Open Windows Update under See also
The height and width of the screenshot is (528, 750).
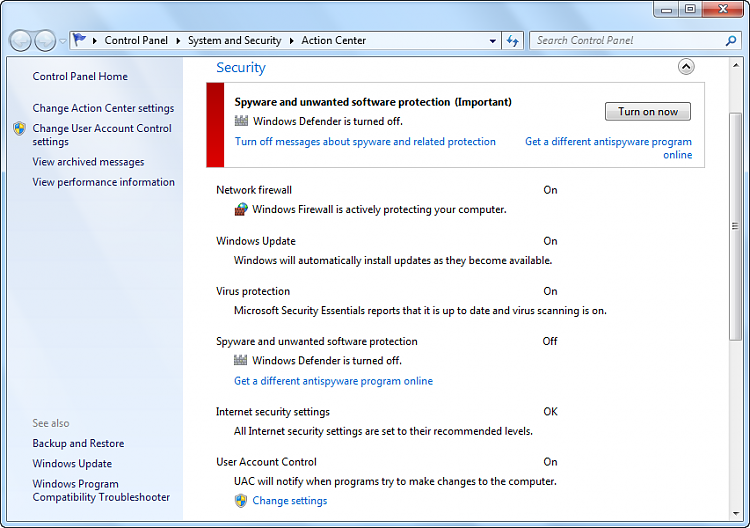(x=72, y=463)
